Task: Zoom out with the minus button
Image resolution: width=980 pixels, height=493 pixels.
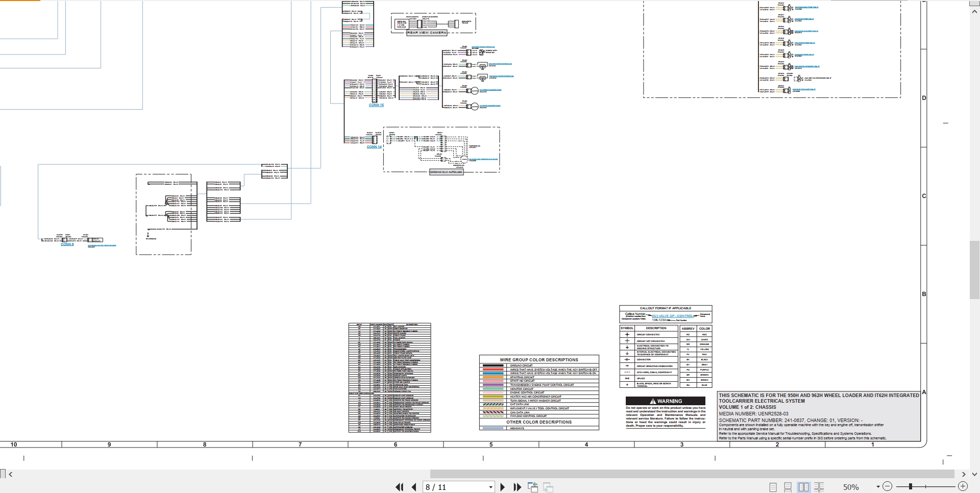Action: (888, 487)
